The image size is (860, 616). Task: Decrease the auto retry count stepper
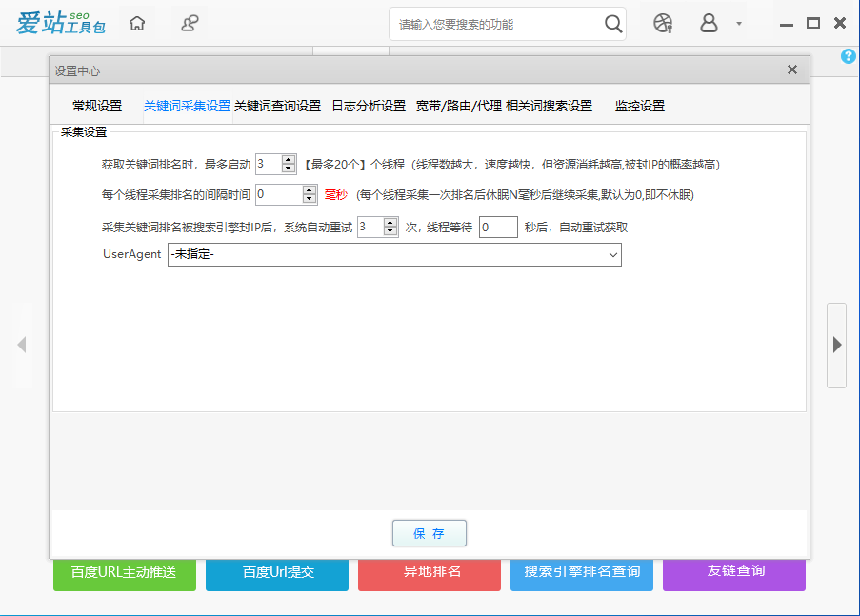pyautogui.click(x=390, y=231)
